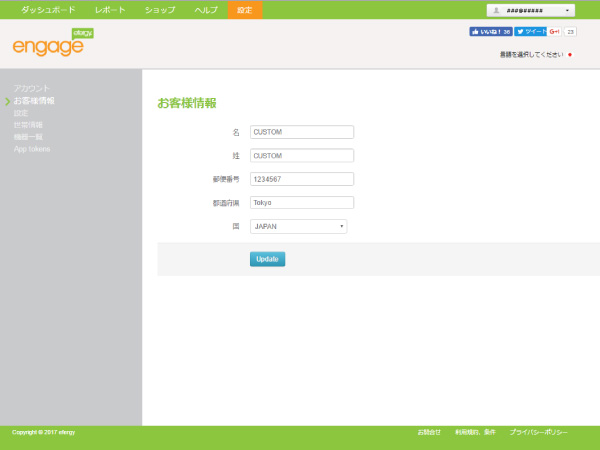Open the ヘルプ tab

click(x=206, y=10)
